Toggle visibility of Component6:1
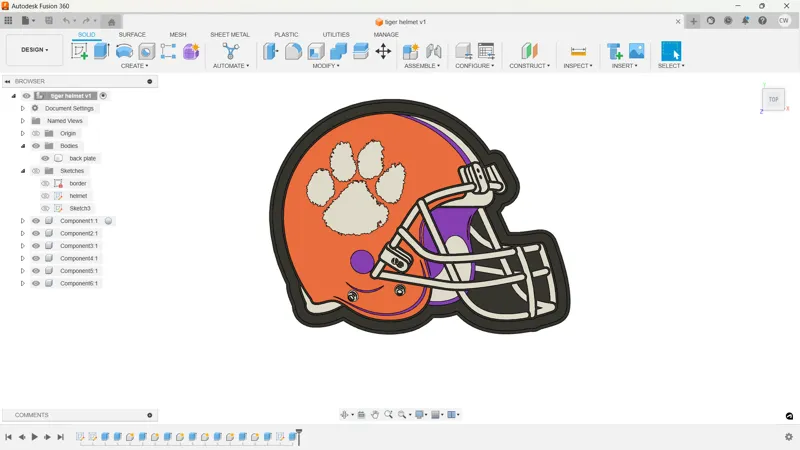 (36, 283)
